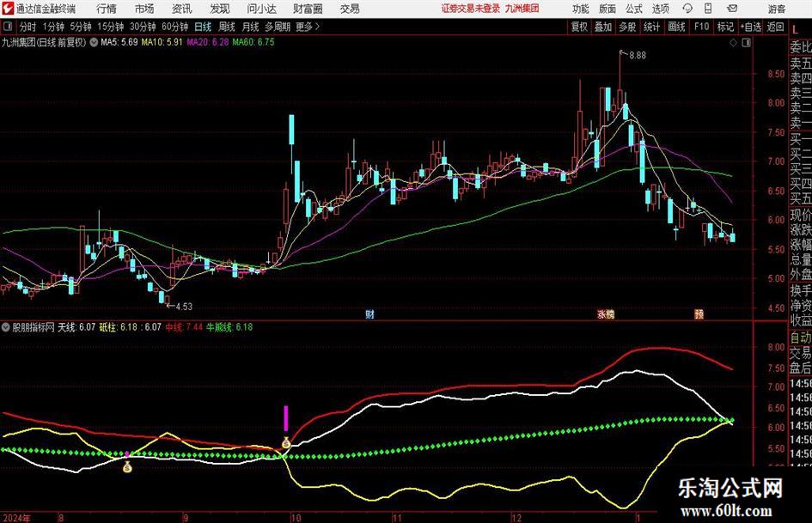The height and width of the screenshot is (523, 812).
Task: Switch to 月线 monthly tab
Action: click(251, 27)
